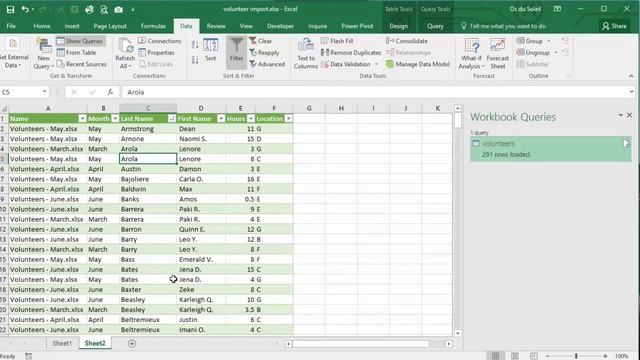Switch to Page Layout view
The height and width of the screenshot is (360, 640).
[x=515, y=356]
